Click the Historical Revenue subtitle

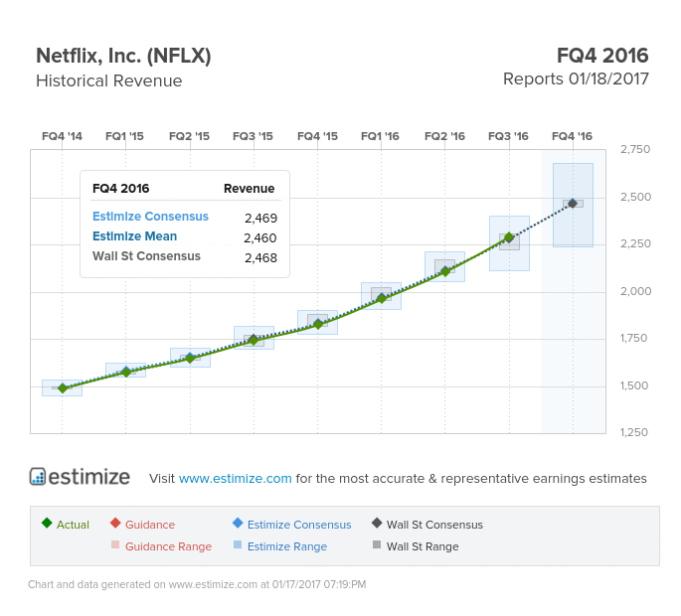pos(109,80)
